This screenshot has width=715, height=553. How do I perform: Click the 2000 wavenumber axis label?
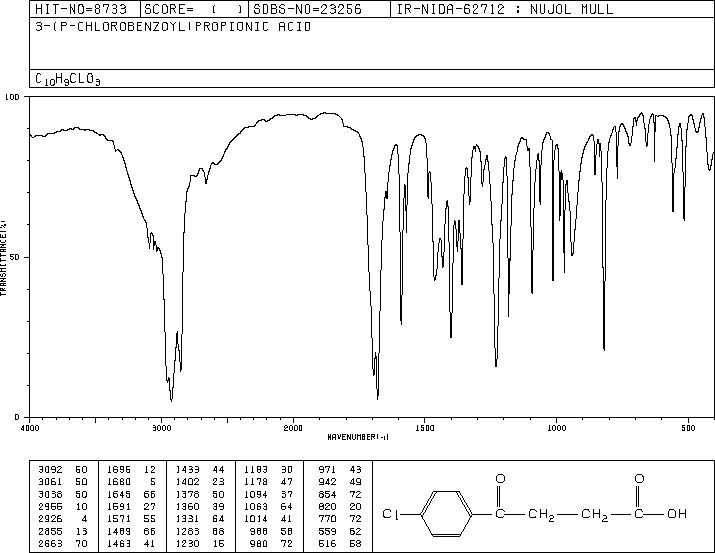(x=293, y=428)
